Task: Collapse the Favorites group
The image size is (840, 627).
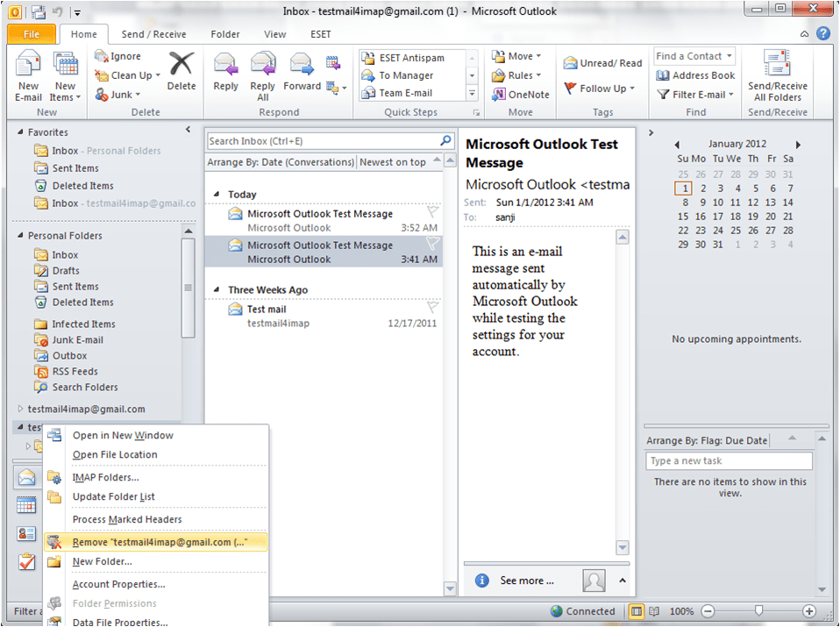Action: point(20,132)
